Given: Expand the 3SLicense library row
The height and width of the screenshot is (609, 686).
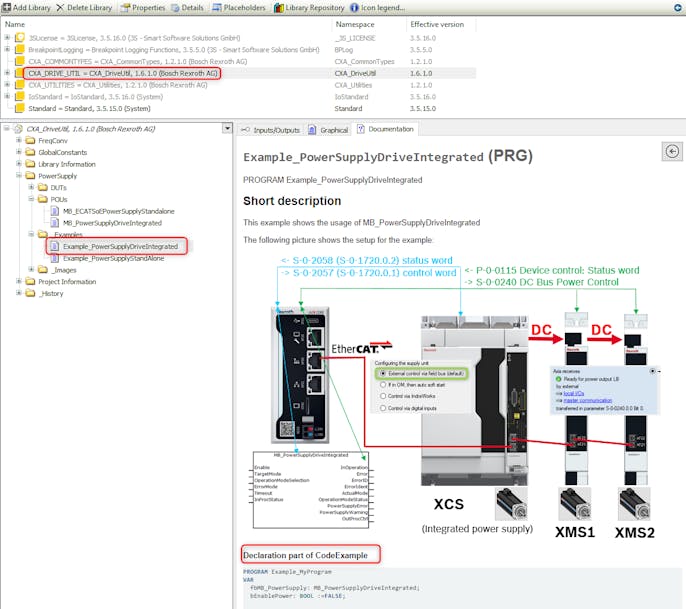Looking at the screenshot, I should coord(7,38).
